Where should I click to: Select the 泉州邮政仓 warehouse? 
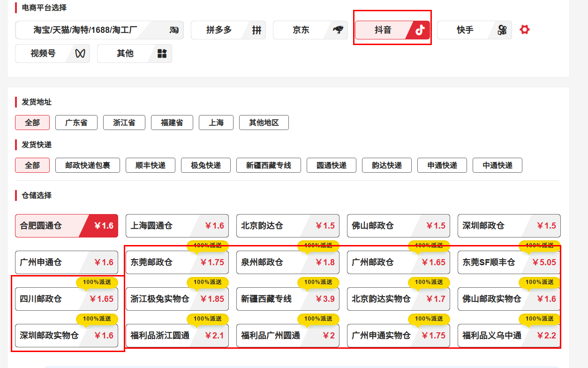click(x=288, y=262)
